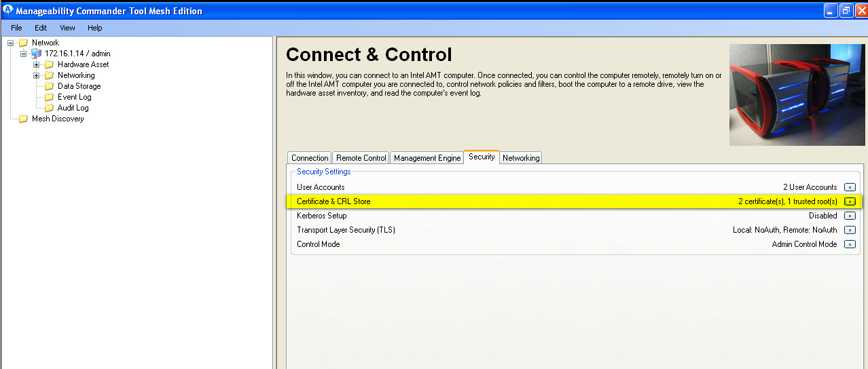The width and height of the screenshot is (868, 369).
Task: Open the Transport Layer Security settings button
Action: click(850, 230)
